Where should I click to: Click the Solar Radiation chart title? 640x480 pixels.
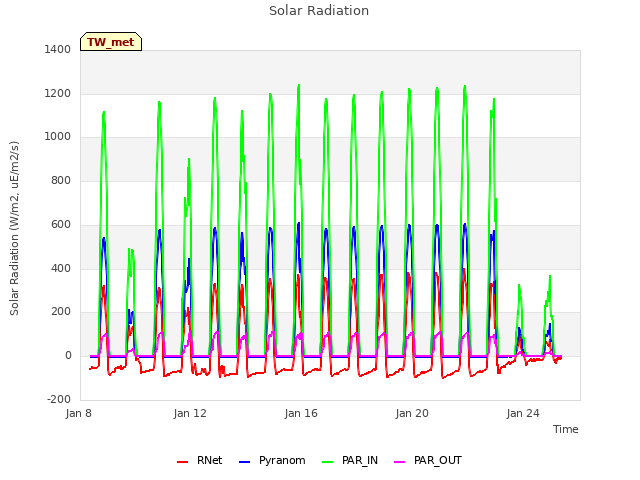319,11
